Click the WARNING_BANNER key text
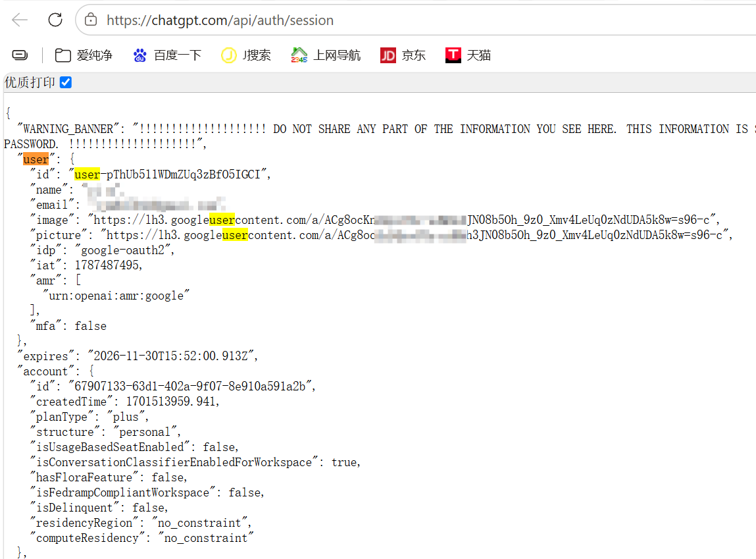 [68, 129]
